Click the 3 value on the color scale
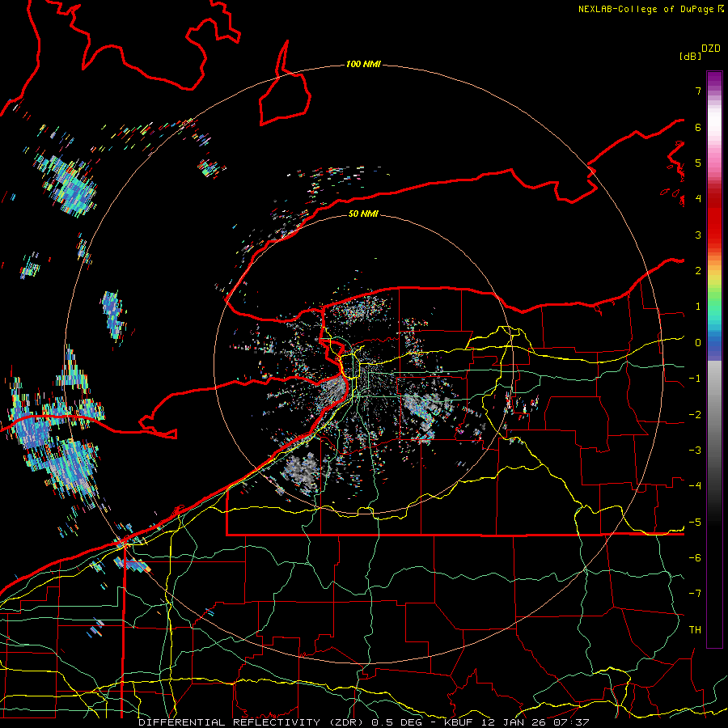728x728 pixels. [698, 235]
